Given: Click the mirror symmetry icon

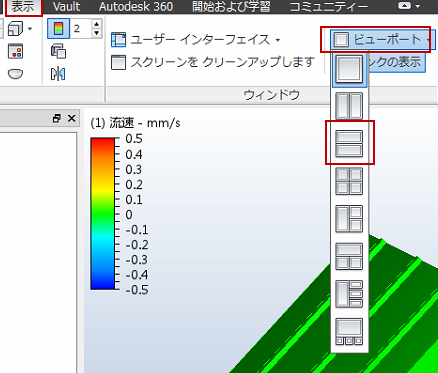Looking at the screenshot, I should click(58, 74).
